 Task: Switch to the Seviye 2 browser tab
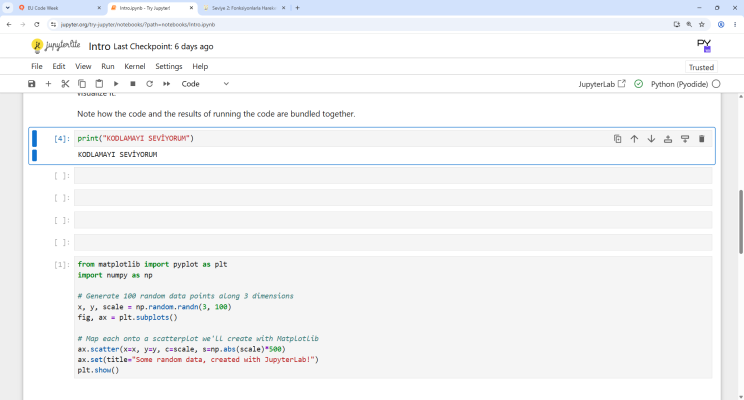pyautogui.click(x=244, y=8)
